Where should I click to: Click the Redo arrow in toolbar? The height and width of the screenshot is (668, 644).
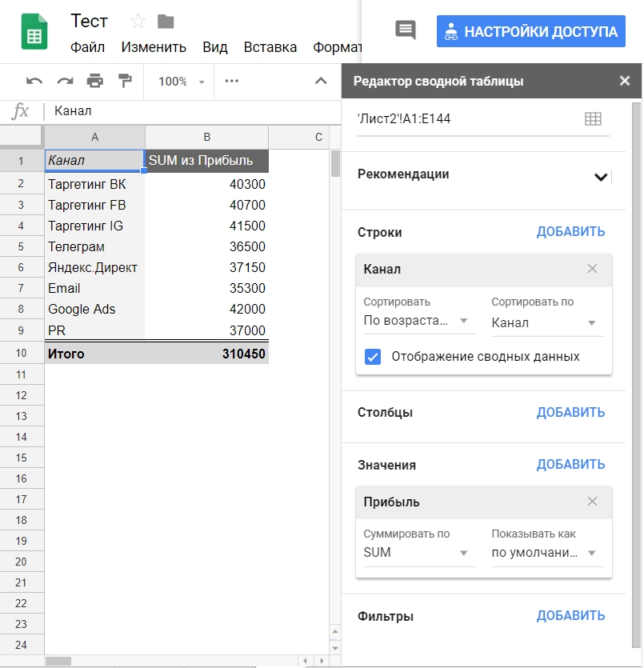(x=65, y=81)
